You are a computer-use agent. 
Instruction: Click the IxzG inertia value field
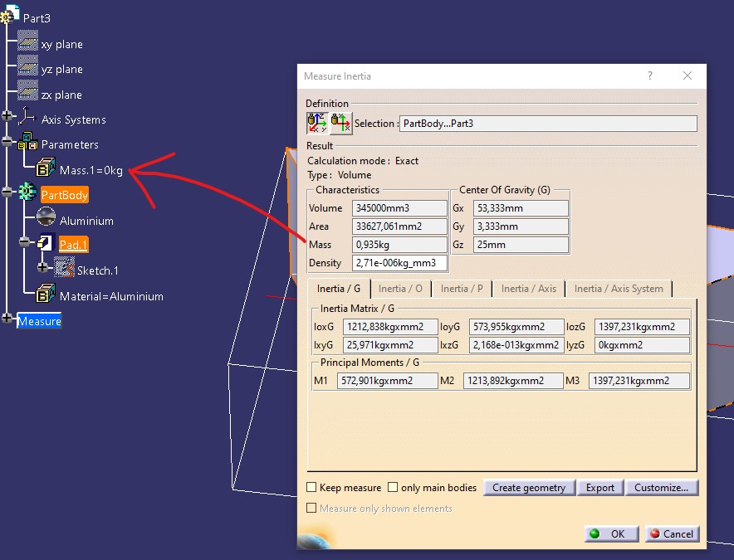click(516, 345)
